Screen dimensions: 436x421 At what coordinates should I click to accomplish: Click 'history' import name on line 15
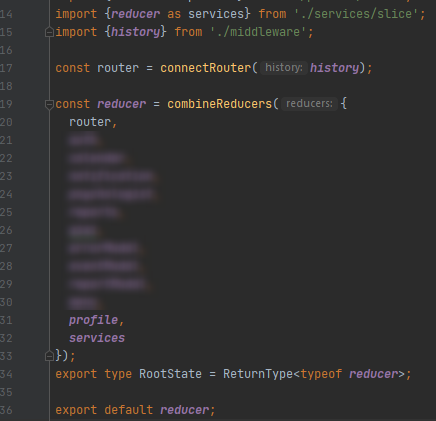(x=135, y=32)
